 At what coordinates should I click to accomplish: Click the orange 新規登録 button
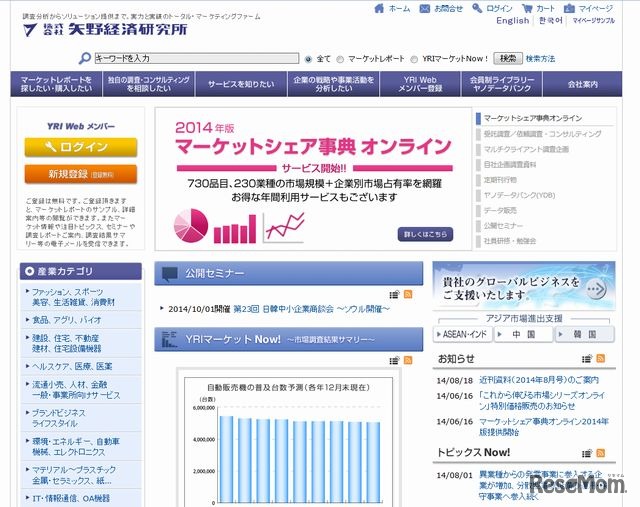(81, 174)
